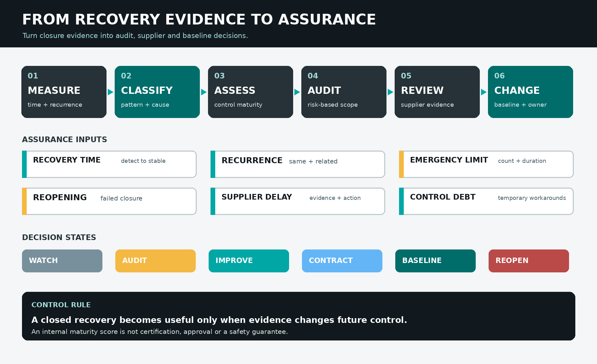Choose the CONTROL DEBT input card
The image size is (597, 364).
click(x=486, y=201)
